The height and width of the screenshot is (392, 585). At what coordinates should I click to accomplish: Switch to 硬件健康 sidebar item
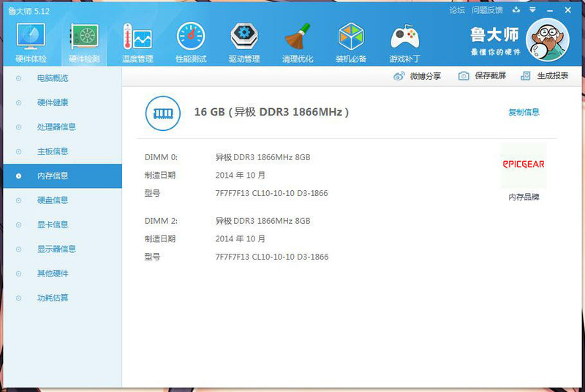pyautogui.click(x=62, y=102)
